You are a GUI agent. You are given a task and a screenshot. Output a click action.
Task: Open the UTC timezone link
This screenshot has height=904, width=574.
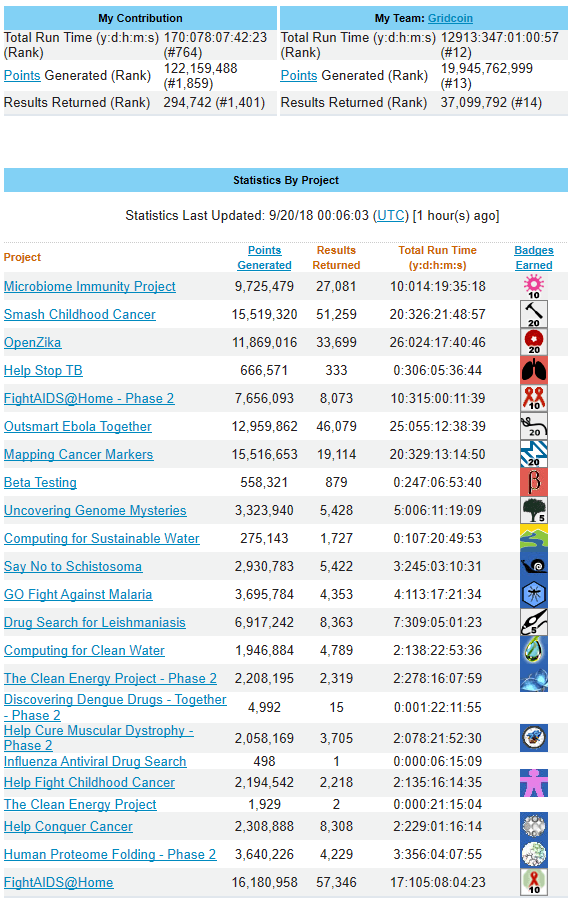click(x=391, y=216)
